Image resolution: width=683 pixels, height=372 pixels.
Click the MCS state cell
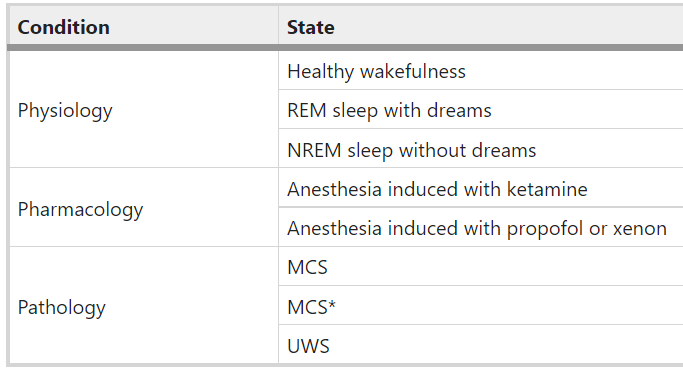click(x=481, y=266)
